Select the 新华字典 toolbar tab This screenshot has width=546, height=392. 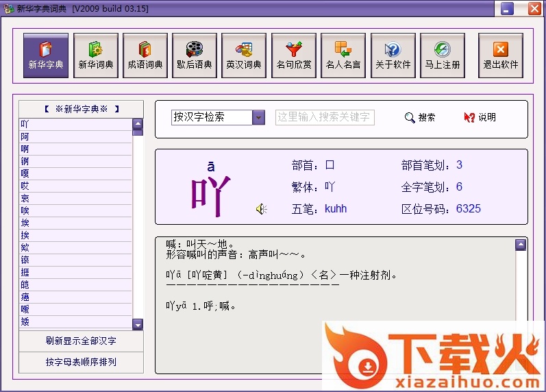[46, 56]
